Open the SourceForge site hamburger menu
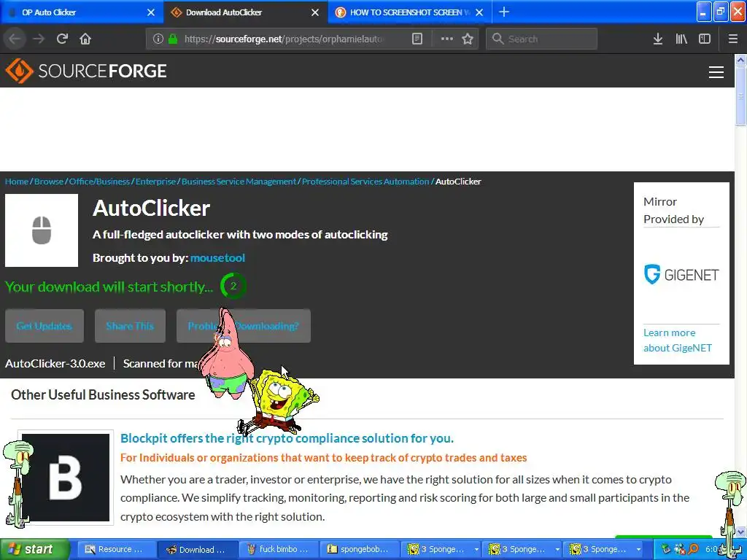 pos(716,72)
